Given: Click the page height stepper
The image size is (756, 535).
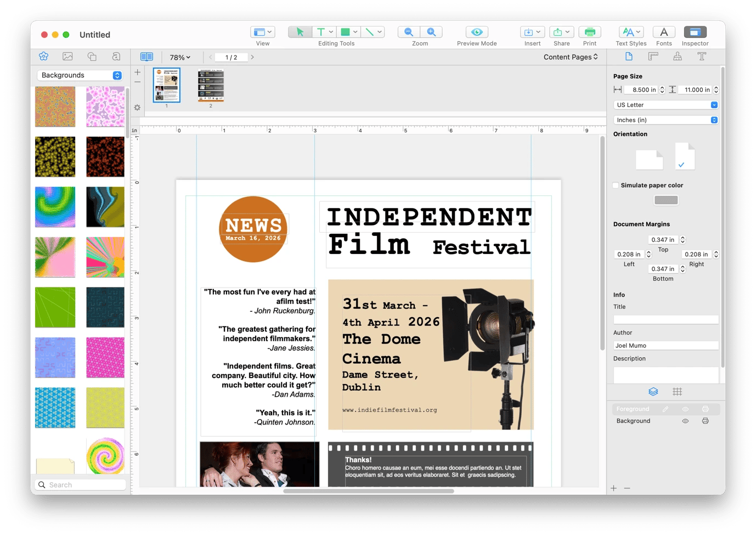Looking at the screenshot, I should point(716,89).
